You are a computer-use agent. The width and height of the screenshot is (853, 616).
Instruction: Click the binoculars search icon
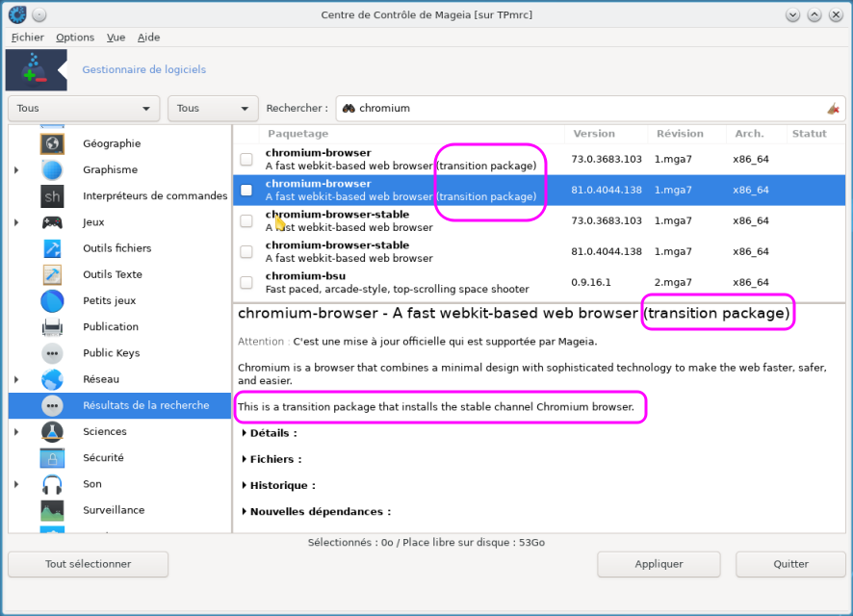(349, 108)
